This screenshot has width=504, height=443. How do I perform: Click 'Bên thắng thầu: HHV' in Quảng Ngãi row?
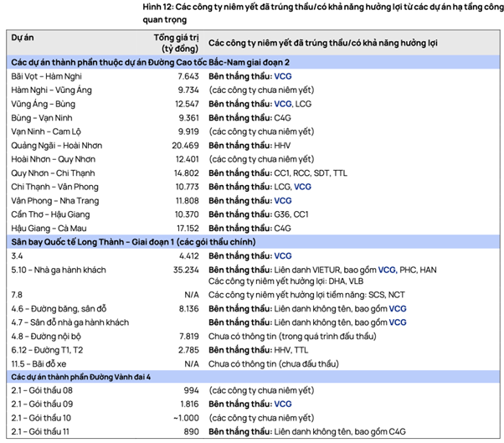pyautogui.click(x=249, y=146)
